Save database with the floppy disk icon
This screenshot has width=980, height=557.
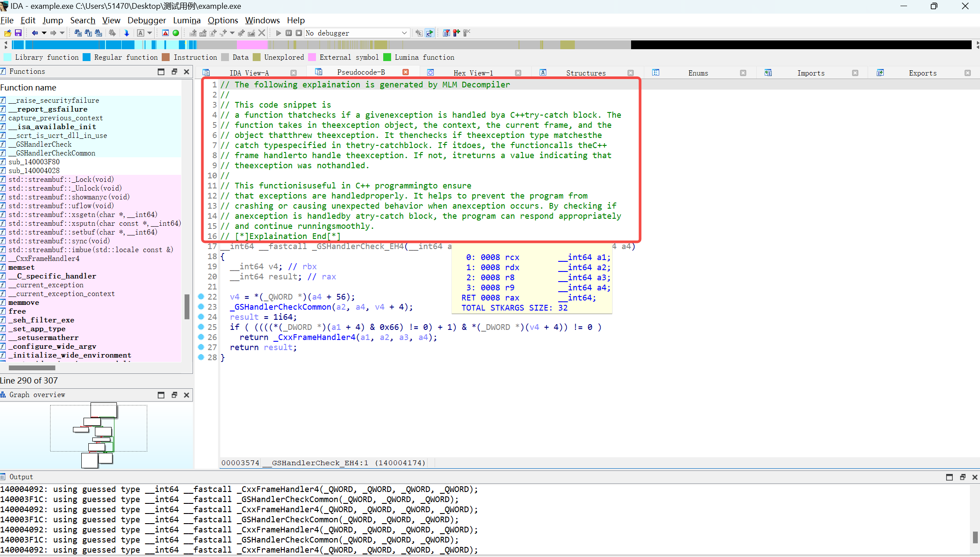pyautogui.click(x=18, y=33)
